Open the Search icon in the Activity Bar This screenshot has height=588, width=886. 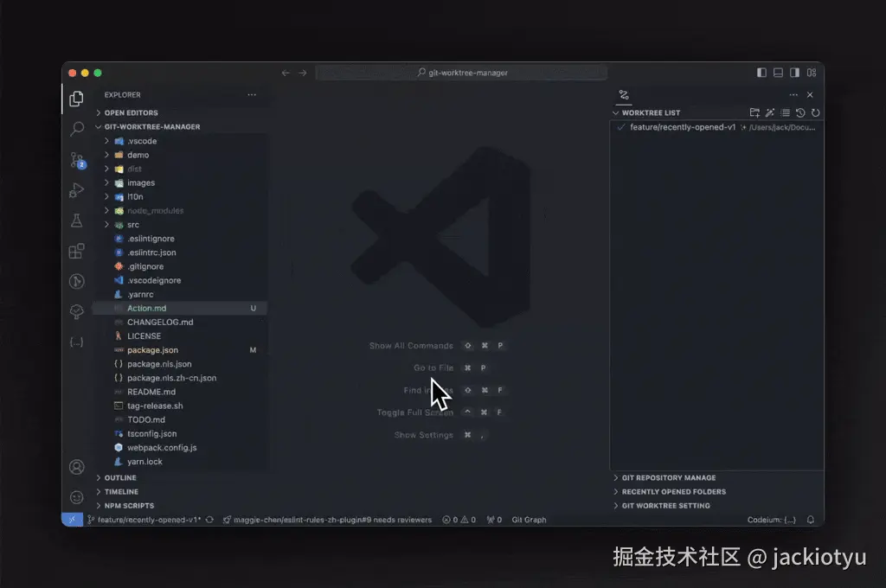click(76, 129)
